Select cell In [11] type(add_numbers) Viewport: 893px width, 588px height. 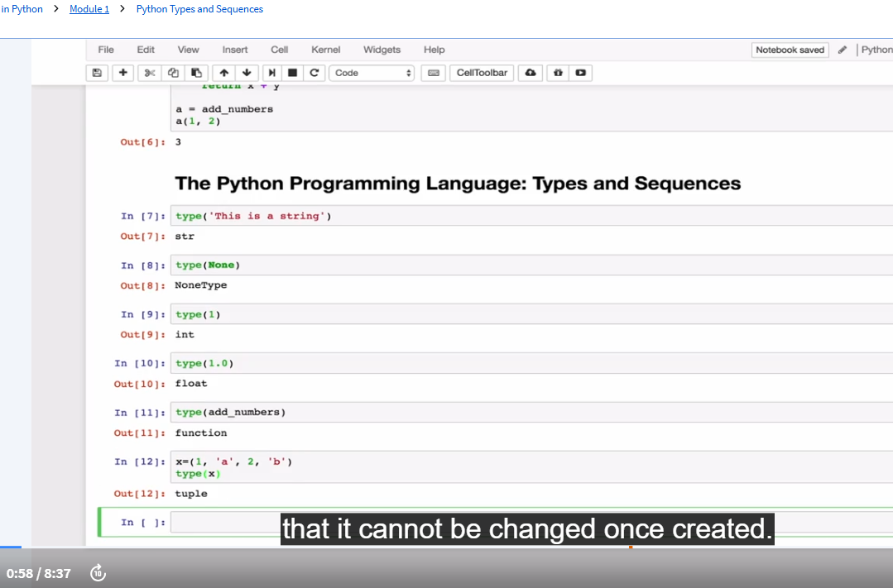coord(531,412)
